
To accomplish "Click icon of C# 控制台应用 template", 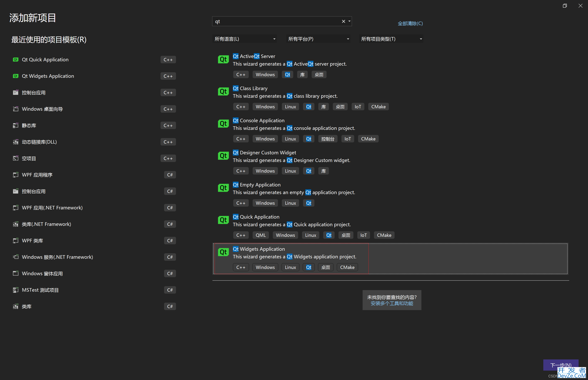I will pos(15,191).
